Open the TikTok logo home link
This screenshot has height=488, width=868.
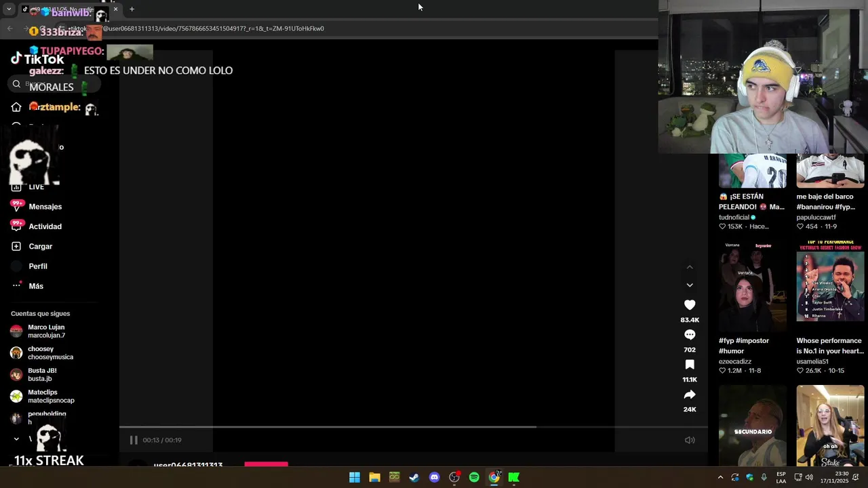(37, 59)
